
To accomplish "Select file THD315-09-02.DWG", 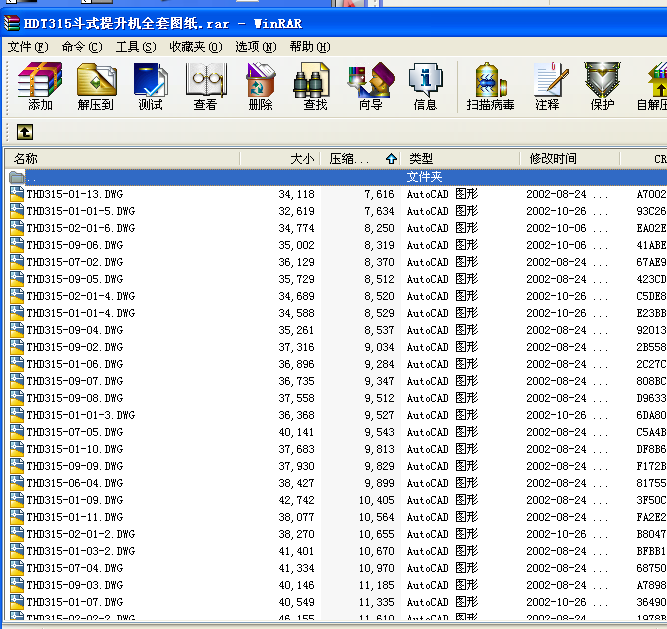I will tap(75, 347).
